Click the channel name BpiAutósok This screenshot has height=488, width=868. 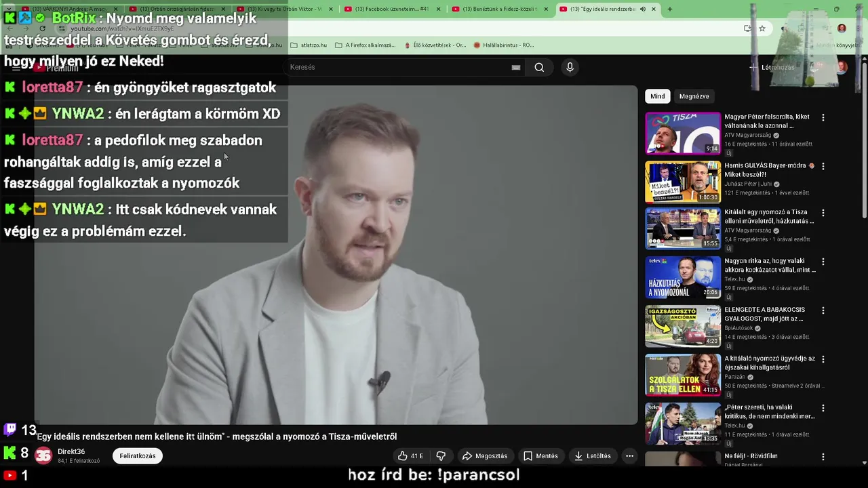(x=738, y=328)
